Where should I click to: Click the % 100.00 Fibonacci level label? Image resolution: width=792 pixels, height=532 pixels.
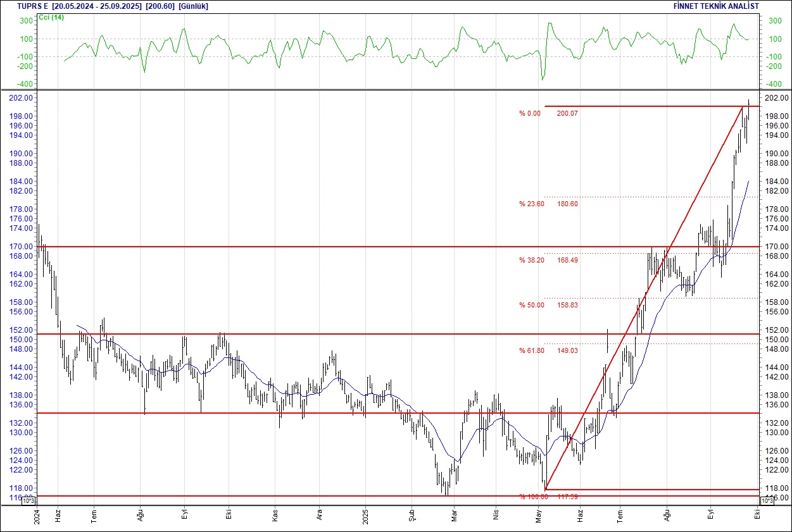click(534, 497)
